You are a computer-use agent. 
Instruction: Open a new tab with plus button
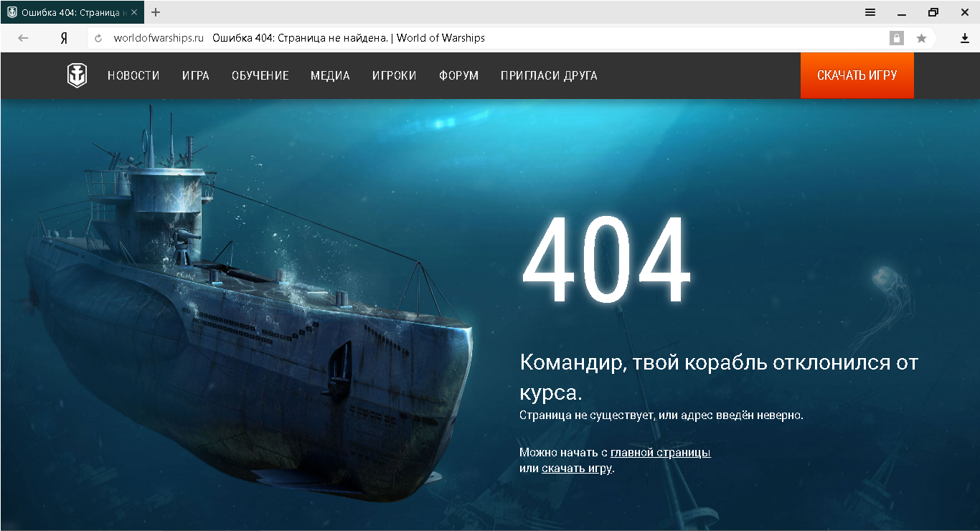pos(156,12)
